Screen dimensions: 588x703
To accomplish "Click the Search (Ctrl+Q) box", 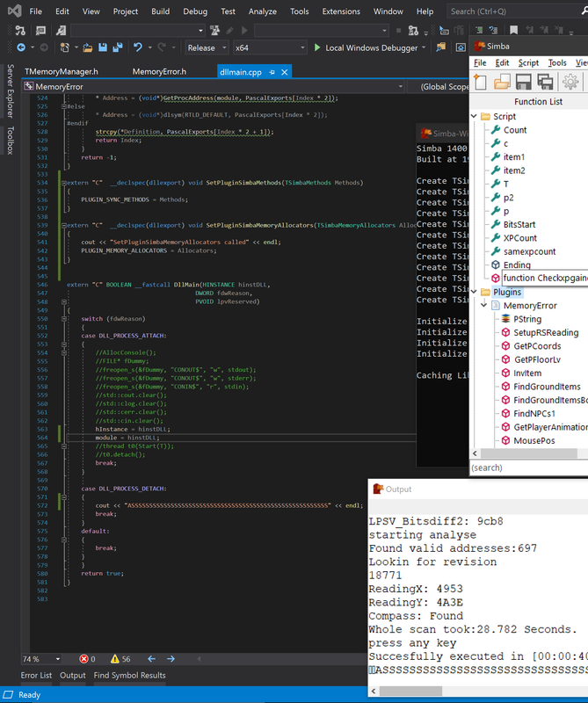I will [x=516, y=11].
